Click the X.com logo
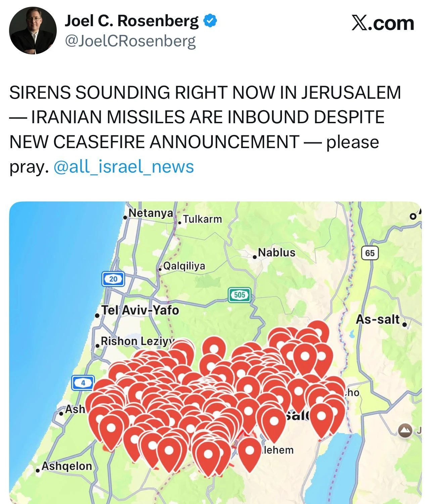This screenshot has width=431, height=504. [383, 24]
